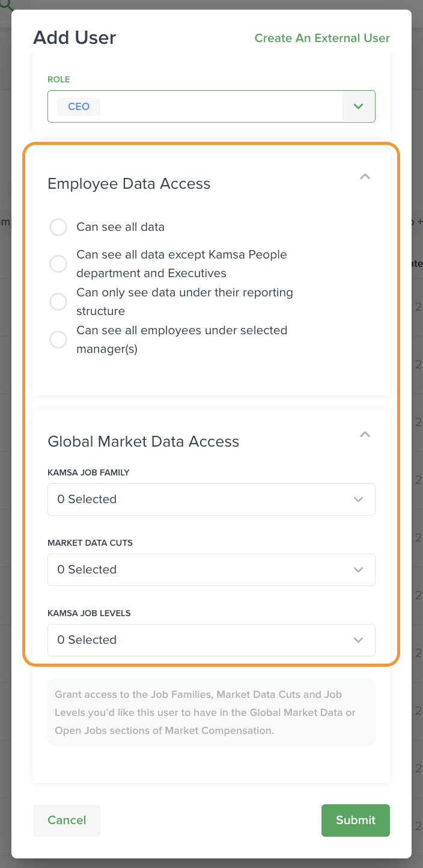This screenshot has width=423, height=868.
Task: Click the Role selection field
Action: (x=216, y=106)
